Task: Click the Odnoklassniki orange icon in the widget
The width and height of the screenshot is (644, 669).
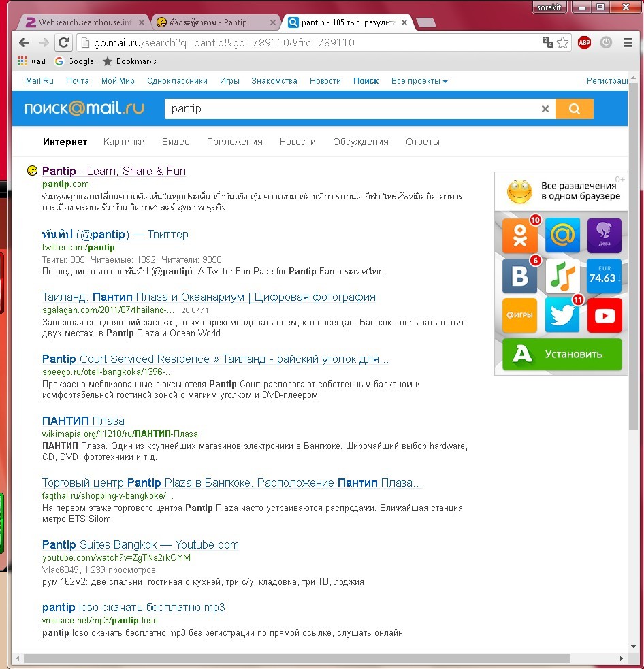Action: pos(520,235)
